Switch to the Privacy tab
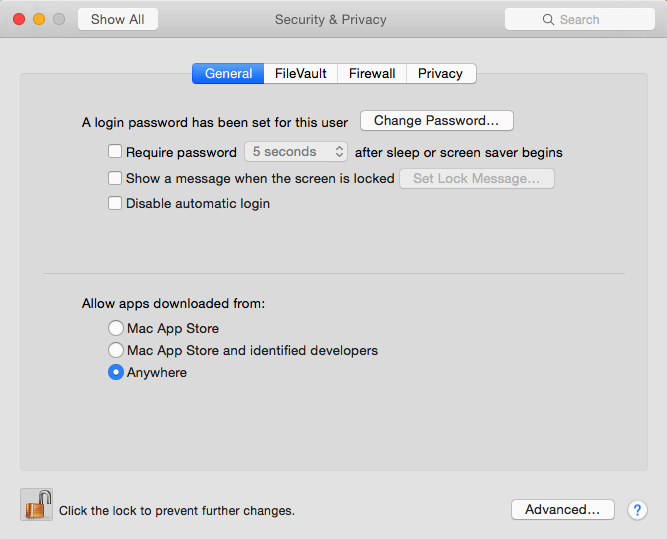Viewport: 667px width, 539px height. click(441, 74)
